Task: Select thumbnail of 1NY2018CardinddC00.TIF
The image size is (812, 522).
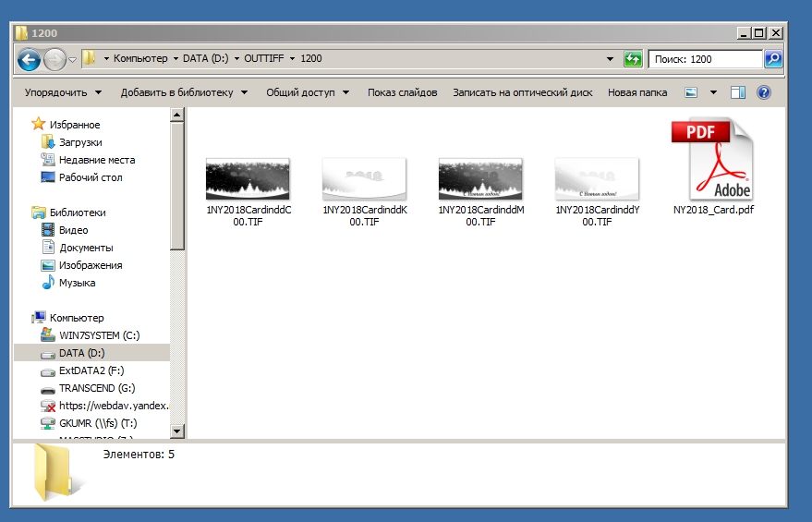Action: 248,178
